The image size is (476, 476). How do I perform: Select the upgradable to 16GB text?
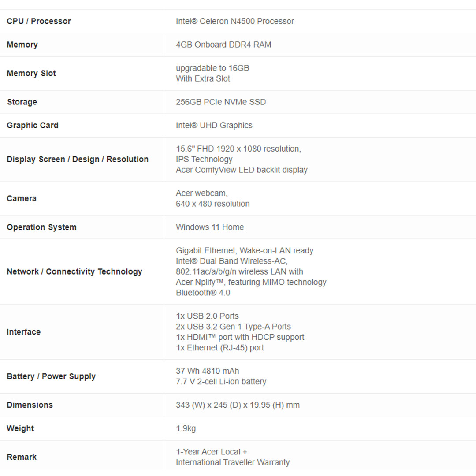212,68
